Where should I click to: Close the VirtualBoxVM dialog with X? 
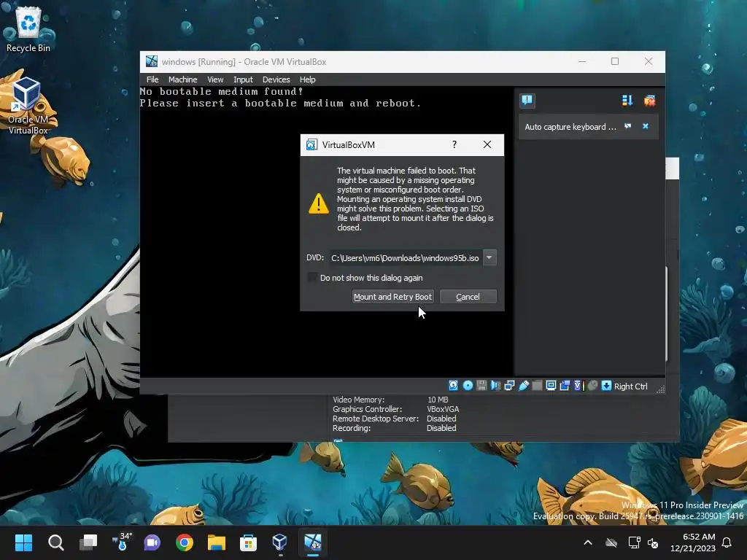click(487, 144)
